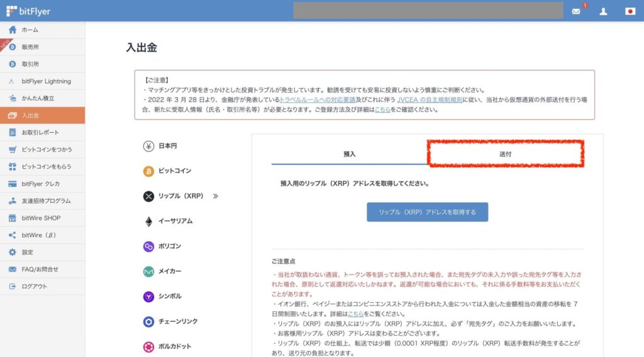Open the トラベルルールへの対応要請 link
Image resolution: width=644 pixels, height=357 pixels.
point(317,99)
